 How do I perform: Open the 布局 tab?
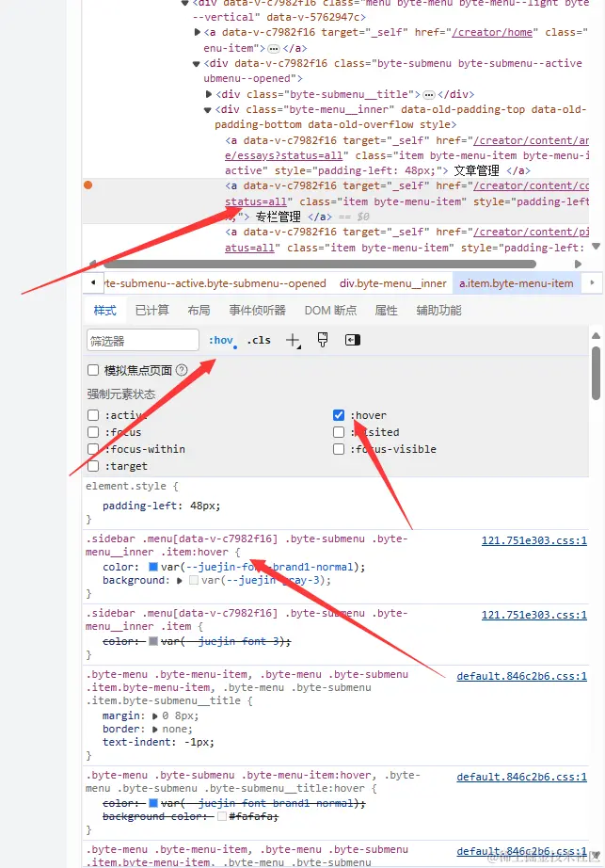[x=199, y=310]
